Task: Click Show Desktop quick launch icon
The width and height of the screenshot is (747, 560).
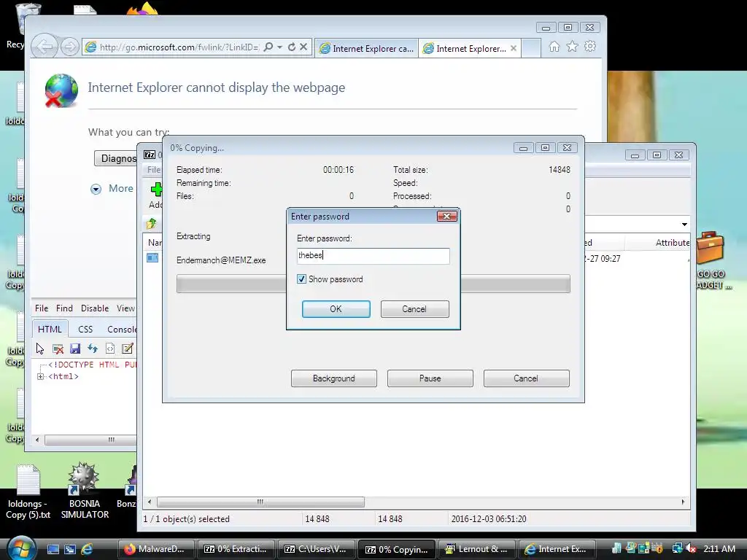Action: coord(53,550)
